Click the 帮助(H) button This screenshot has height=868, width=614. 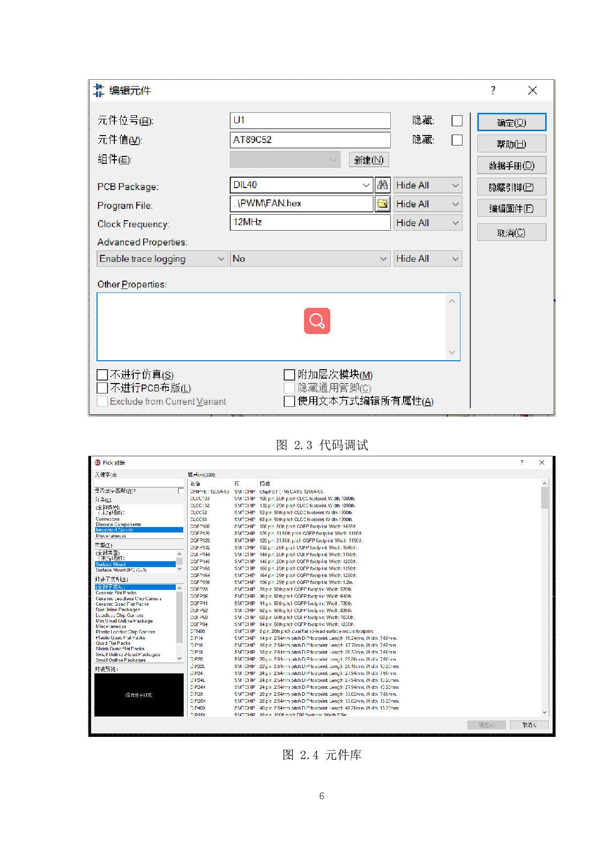point(512,144)
